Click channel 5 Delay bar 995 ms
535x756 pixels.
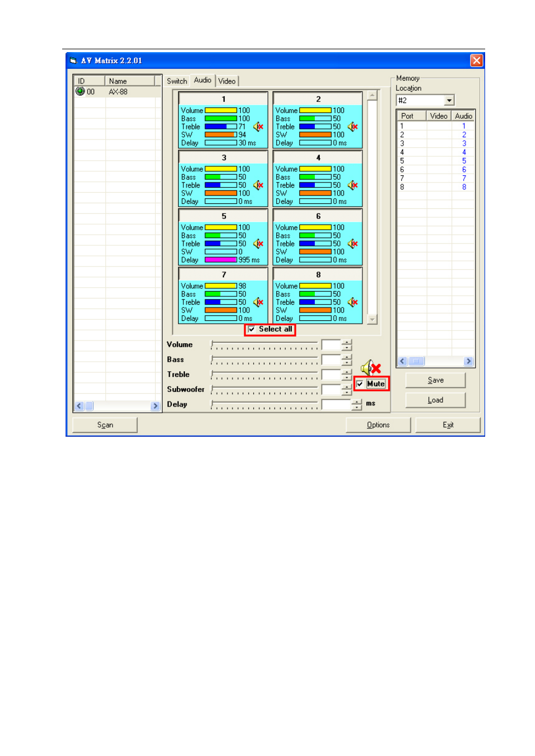[221, 260]
